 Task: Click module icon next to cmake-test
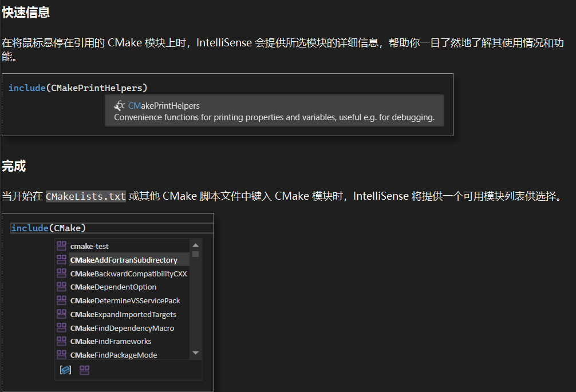(x=61, y=246)
